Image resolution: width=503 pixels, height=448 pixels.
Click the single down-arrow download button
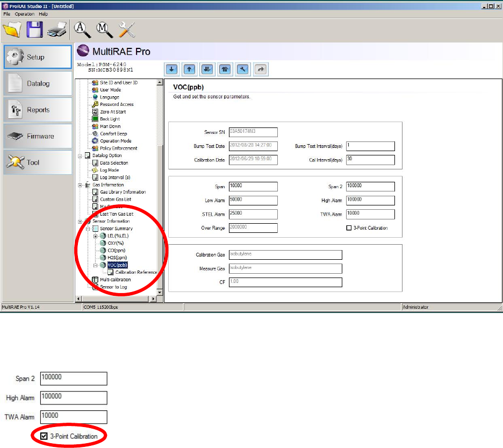click(x=171, y=69)
